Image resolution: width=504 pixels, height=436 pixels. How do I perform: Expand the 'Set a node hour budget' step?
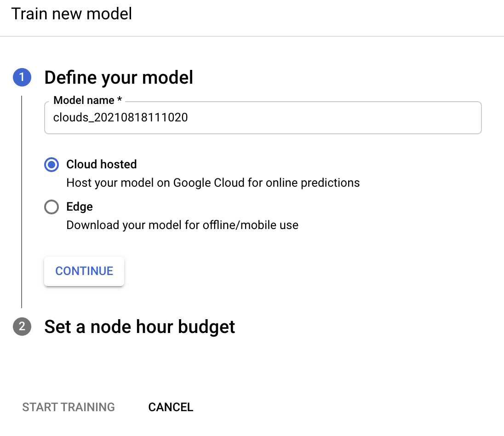pos(139,327)
